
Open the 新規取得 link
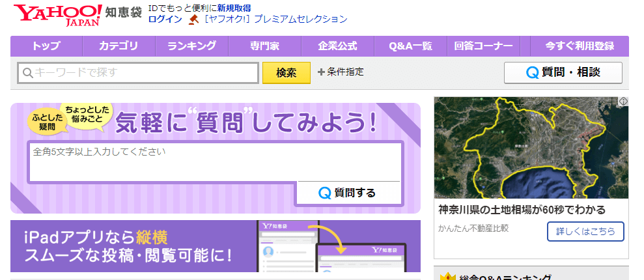[x=234, y=8]
